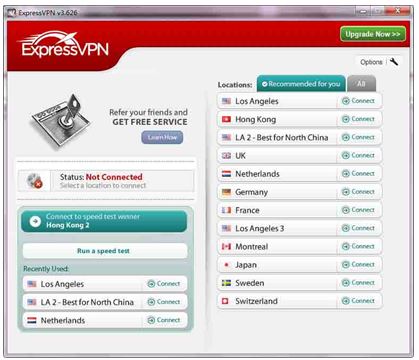Click the Not Connected status globe icon
Screen dimensions: 419x360
34,181
